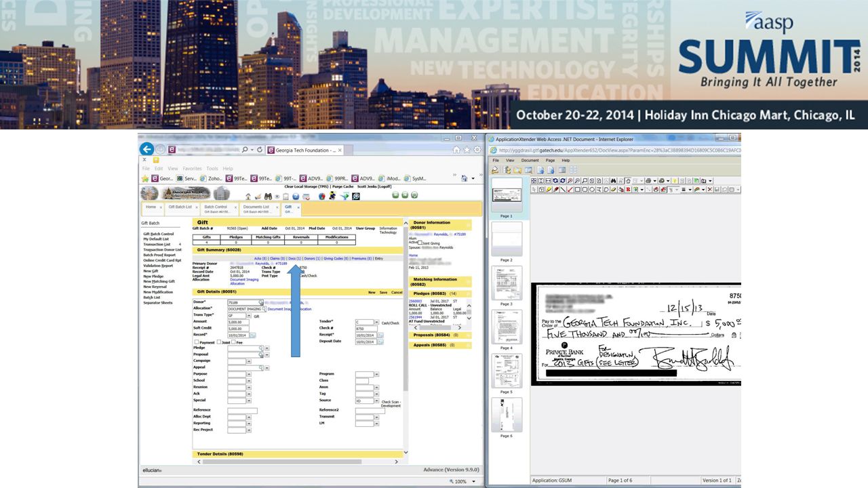Click the IE home icon beside the tab strip
This screenshot has width=868, height=488.
pos(457,150)
